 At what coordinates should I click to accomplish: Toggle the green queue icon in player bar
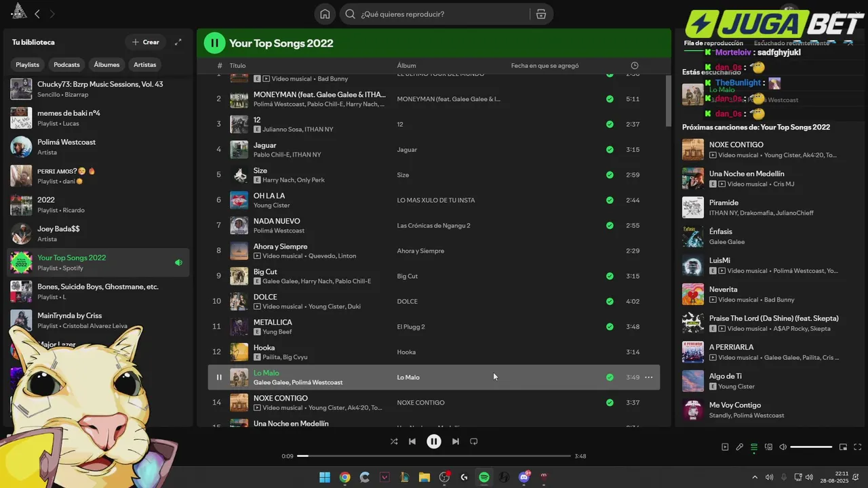click(x=754, y=447)
